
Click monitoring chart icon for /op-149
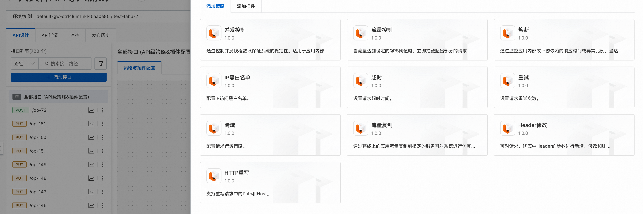click(x=91, y=165)
